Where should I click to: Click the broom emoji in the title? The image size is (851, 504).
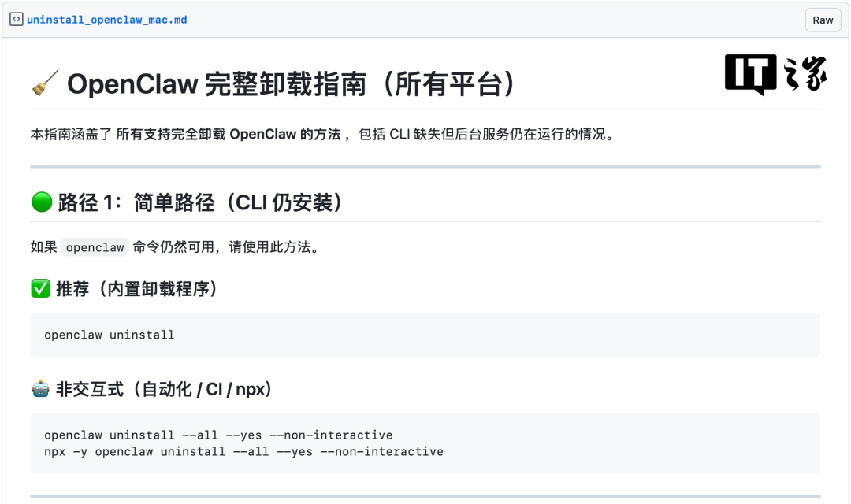pyautogui.click(x=45, y=83)
